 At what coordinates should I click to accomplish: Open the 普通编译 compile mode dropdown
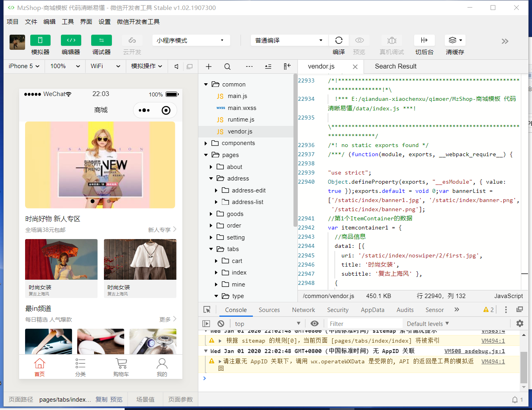289,40
